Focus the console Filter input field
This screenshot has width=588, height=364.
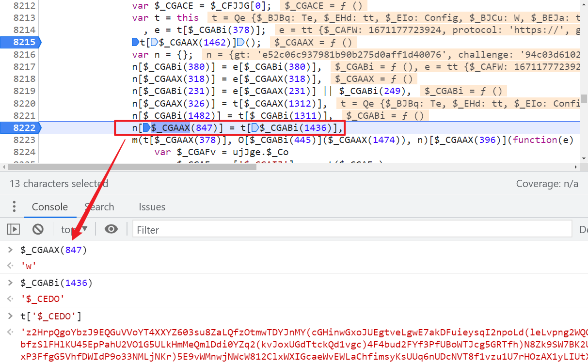pyautogui.click(x=353, y=229)
